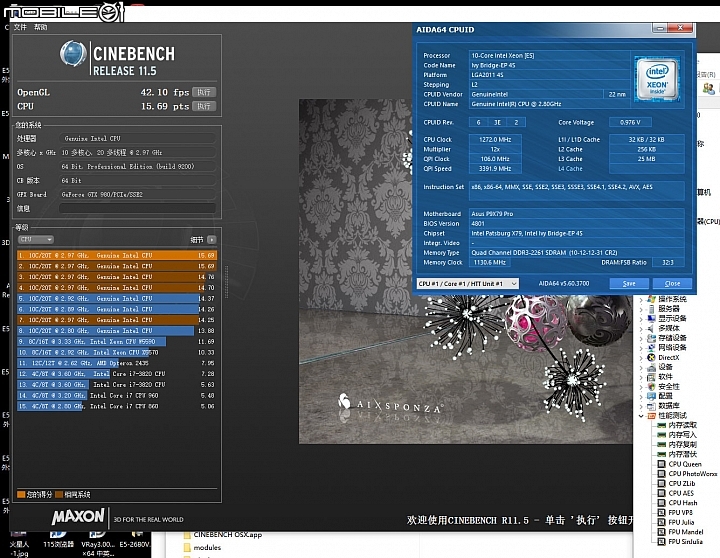
Task: Run the CPU benchmark with 执行 button
Action: click(x=204, y=106)
